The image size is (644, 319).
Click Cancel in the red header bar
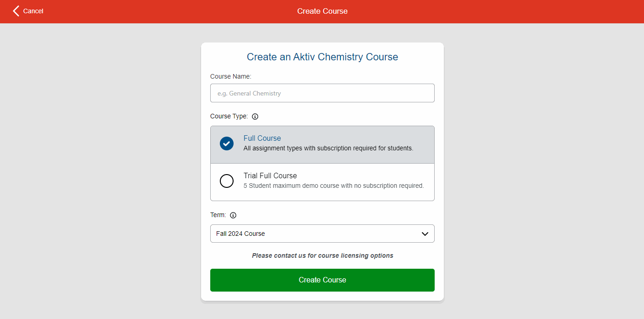tap(32, 11)
